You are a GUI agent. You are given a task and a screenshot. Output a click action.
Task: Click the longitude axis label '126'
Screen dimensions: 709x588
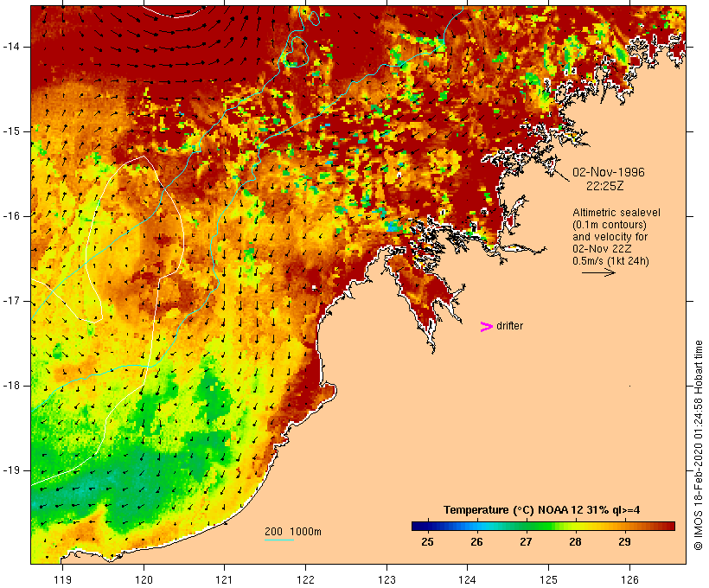point(629,579)
